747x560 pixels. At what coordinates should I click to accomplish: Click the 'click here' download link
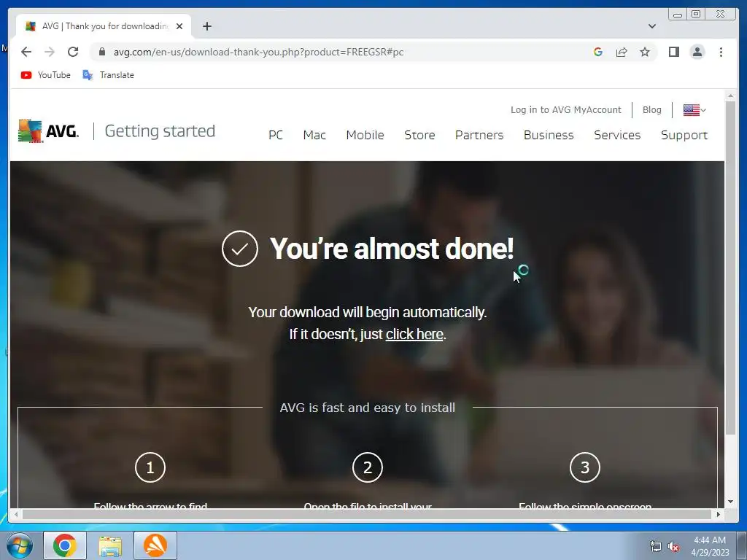[414, 334]
